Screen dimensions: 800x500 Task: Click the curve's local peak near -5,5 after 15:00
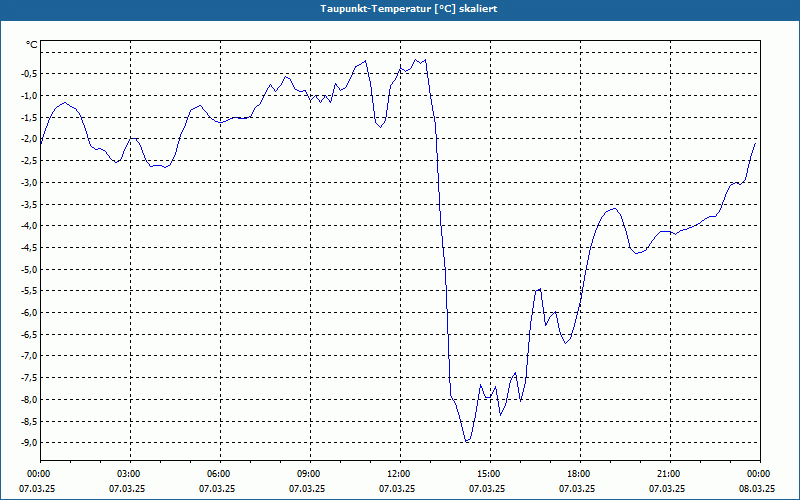pos(539,289)
